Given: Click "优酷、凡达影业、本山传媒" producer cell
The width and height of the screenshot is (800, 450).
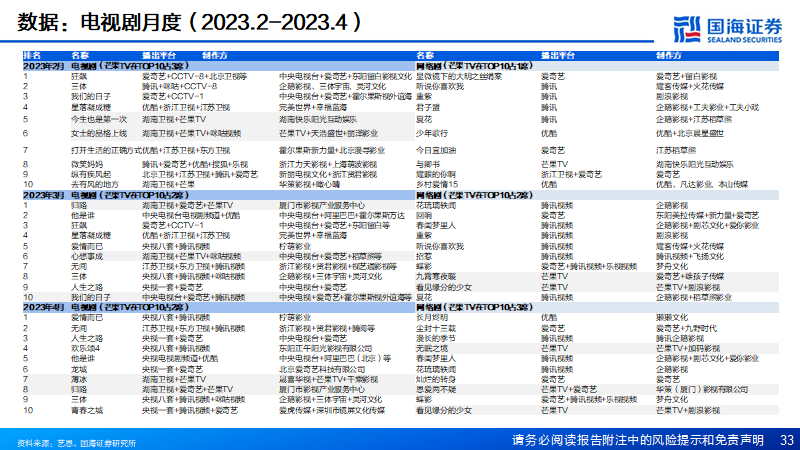Looking at the screenshot, I should pyautogui.click(x=702, y=184).
